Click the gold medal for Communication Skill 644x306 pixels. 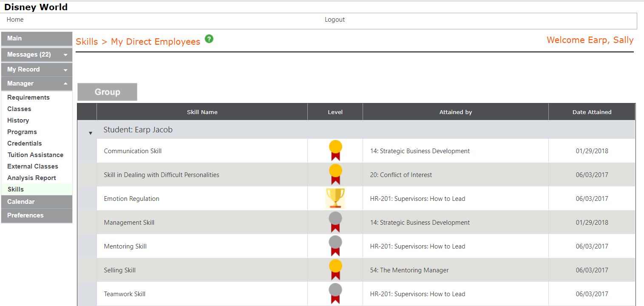(x=335, y=150)
